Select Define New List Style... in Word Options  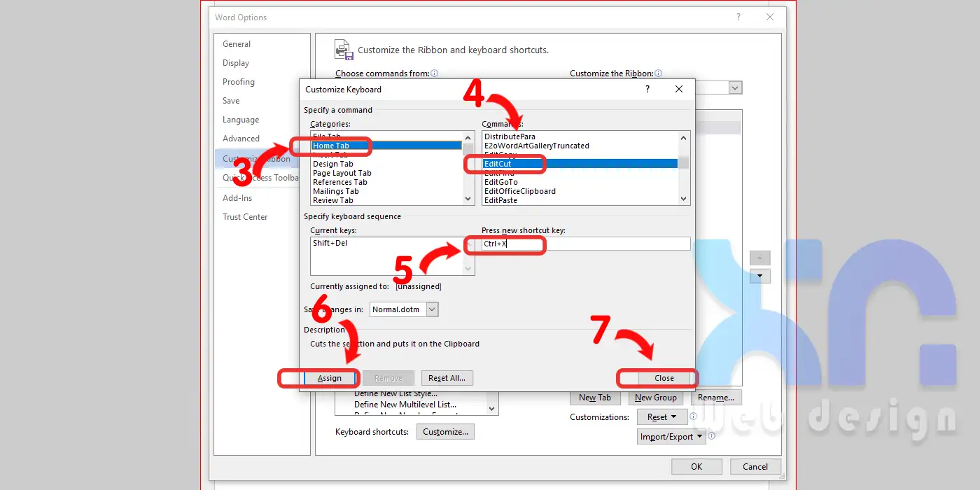pyautogui.click(x=395, y=394)
